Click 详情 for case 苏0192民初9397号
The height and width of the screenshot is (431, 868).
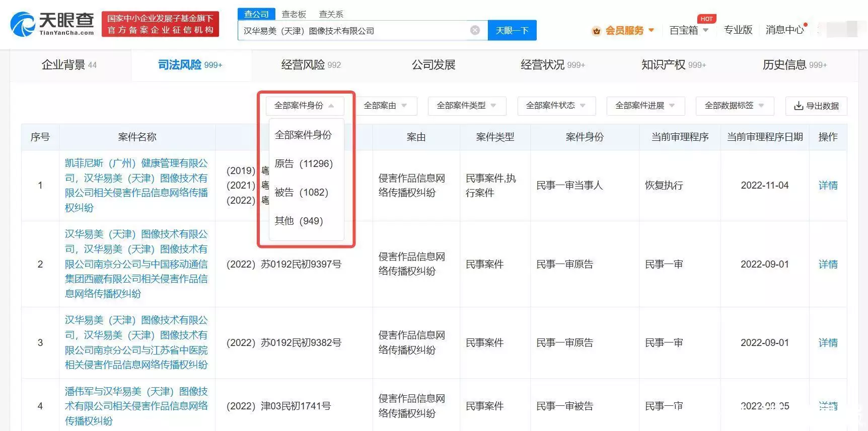point(828,264)
